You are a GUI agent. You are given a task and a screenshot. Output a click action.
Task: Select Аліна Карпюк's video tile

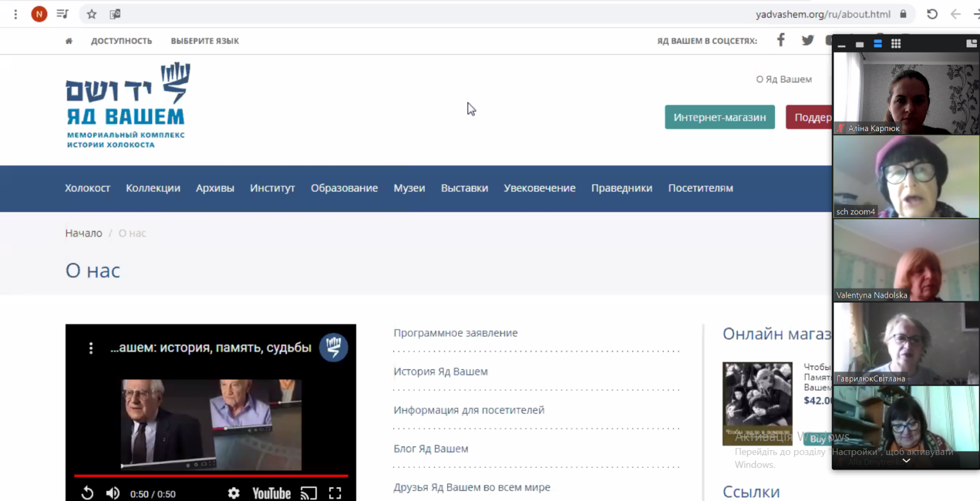(906, 93)
